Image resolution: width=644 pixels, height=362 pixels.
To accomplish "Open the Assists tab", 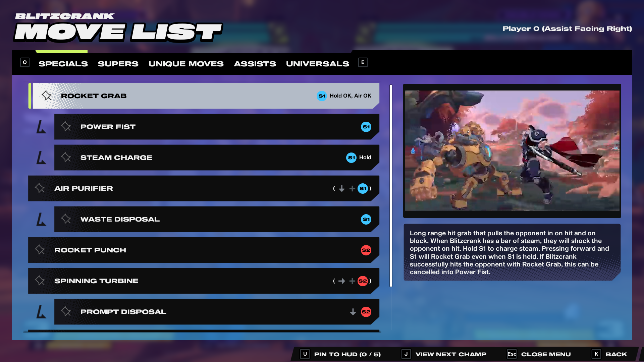I will coord(255,64).
